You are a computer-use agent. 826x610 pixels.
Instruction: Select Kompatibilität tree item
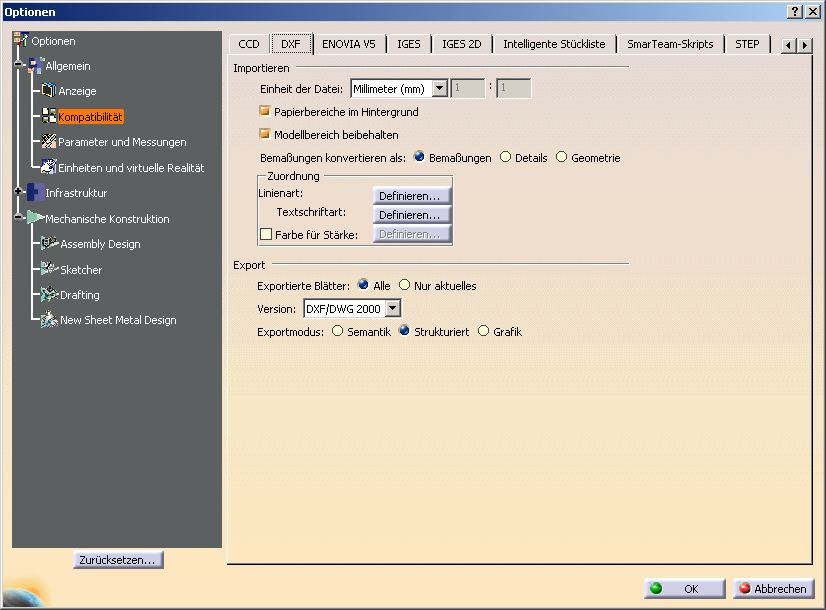[90, 116]
